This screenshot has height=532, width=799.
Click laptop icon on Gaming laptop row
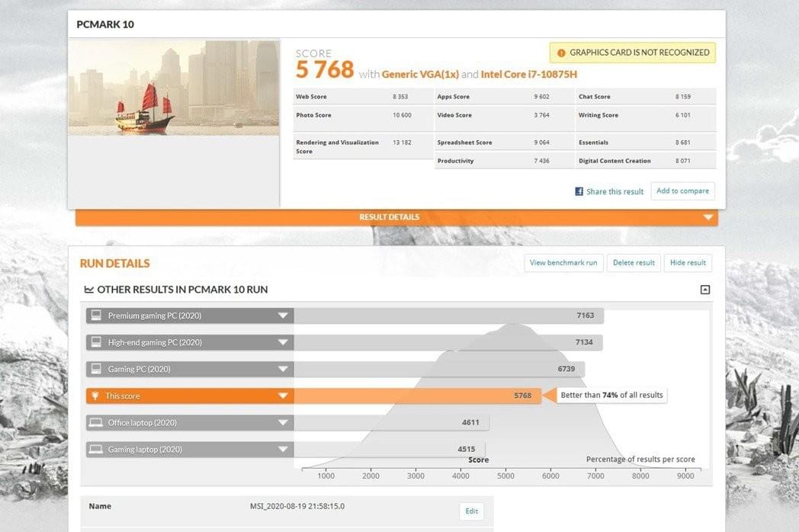pos(96,450)
